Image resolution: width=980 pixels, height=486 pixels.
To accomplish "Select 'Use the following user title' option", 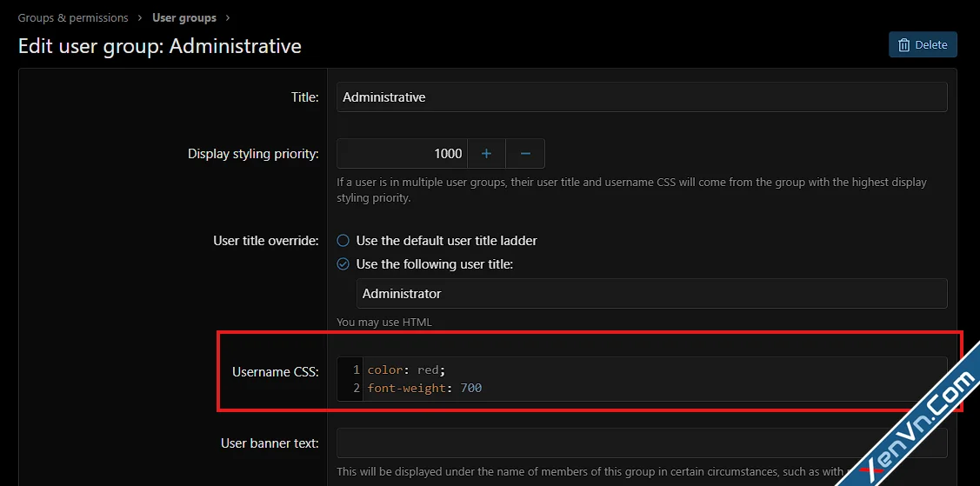I will click(343, 264).
